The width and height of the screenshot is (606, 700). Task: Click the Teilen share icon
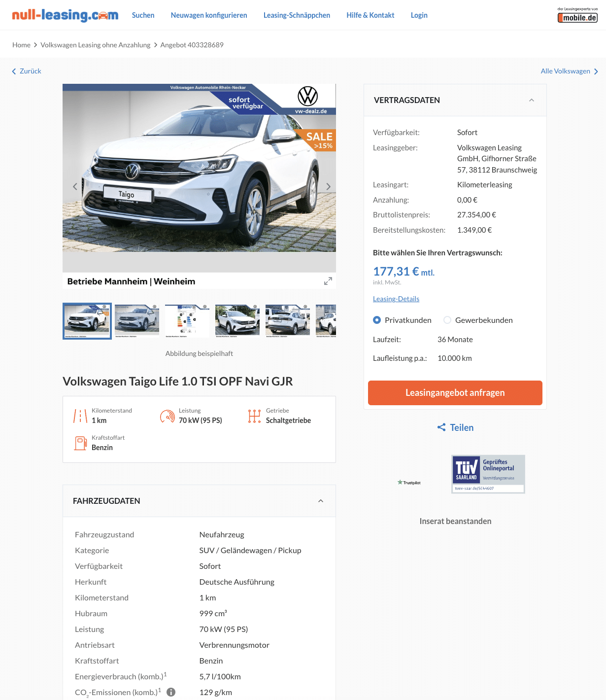click(x=441, y=427)
